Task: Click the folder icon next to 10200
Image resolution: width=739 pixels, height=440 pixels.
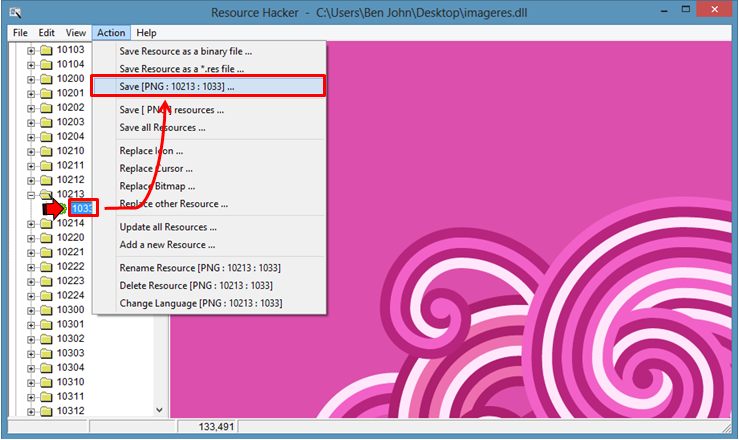Action: tap(46, 78)
